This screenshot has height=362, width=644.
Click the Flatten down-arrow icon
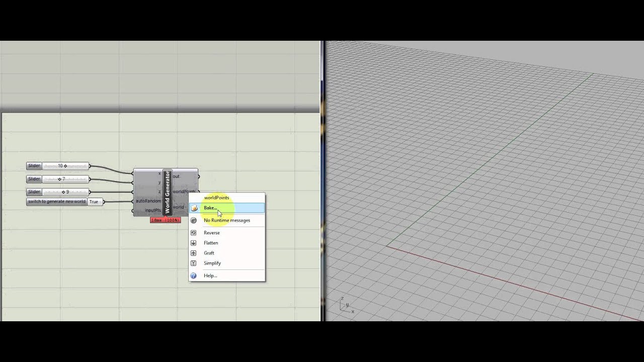click(194, 243)
